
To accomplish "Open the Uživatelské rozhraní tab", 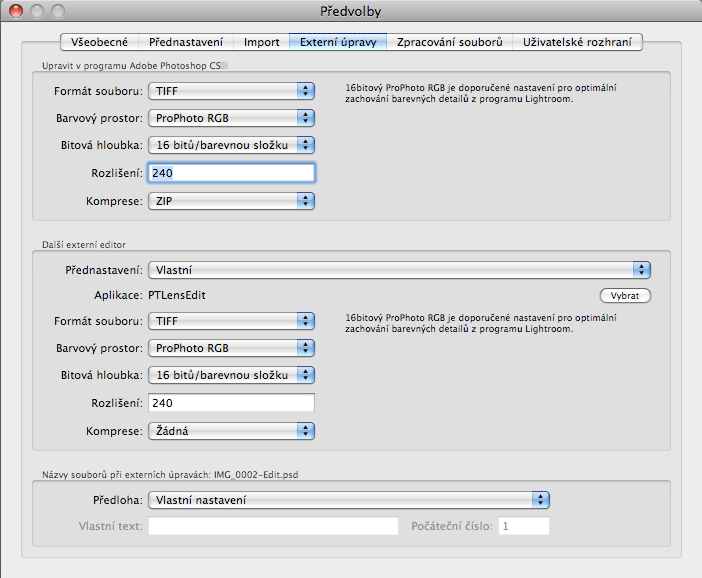I will (576, 42).
